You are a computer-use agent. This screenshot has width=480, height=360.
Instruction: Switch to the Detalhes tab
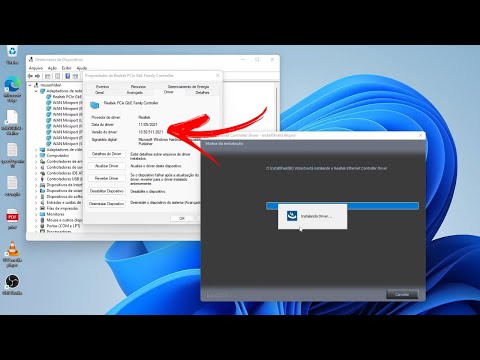(202, 93)
